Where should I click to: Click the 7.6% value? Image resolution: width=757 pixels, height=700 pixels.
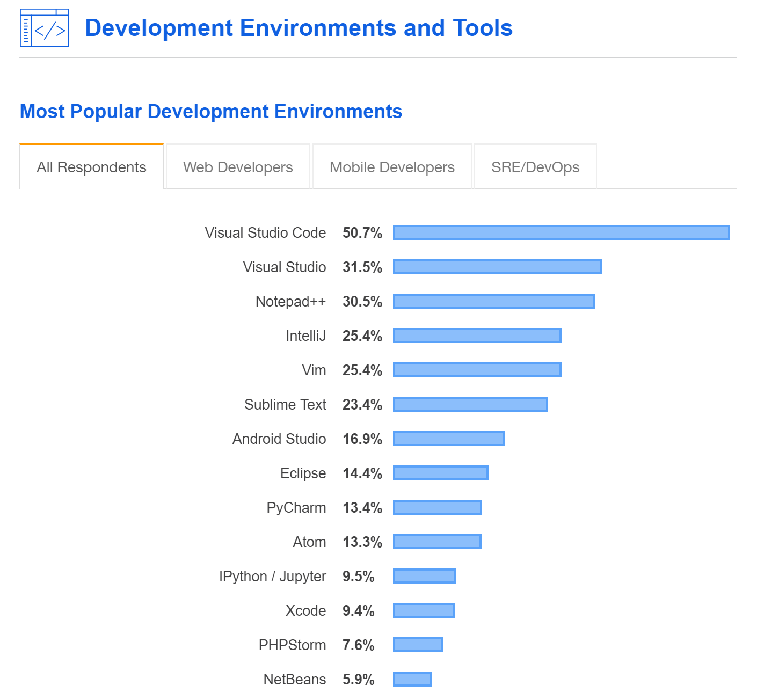click(x=358, y=645)
